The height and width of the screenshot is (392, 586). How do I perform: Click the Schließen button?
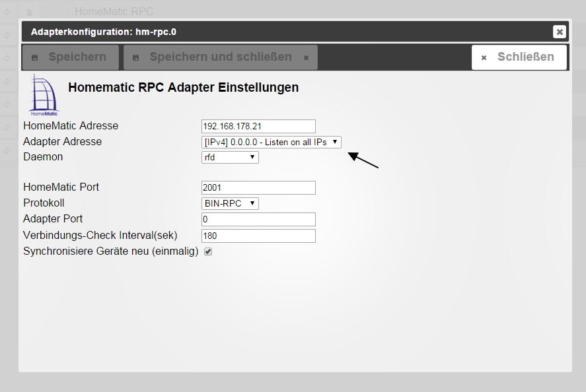coord(519,57)
